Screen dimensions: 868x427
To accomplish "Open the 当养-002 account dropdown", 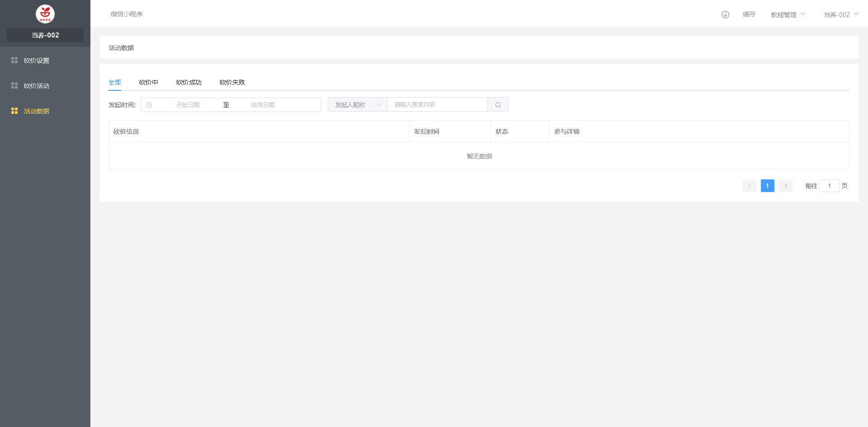I will (x=840, y=14).
